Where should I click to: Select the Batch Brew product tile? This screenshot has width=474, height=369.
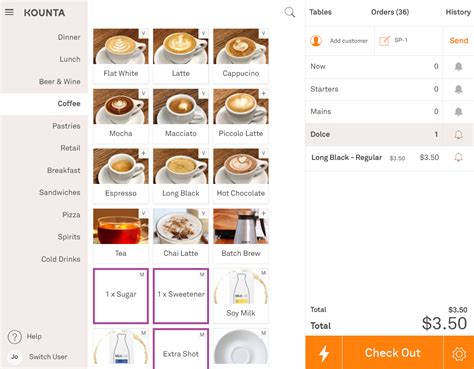[241, 236]
